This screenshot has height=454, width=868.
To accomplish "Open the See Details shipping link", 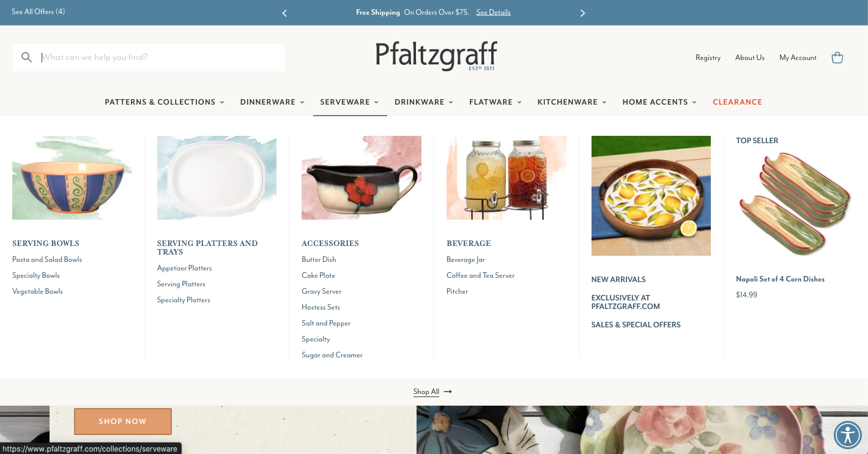I will tap(493, 12).
